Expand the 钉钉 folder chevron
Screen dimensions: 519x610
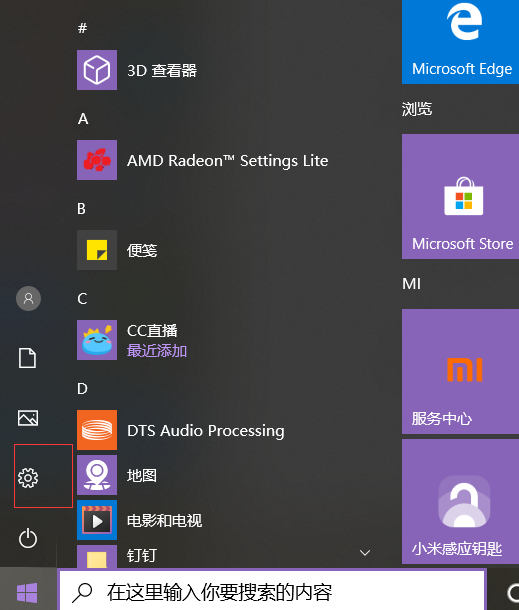(x=365, y=552)
